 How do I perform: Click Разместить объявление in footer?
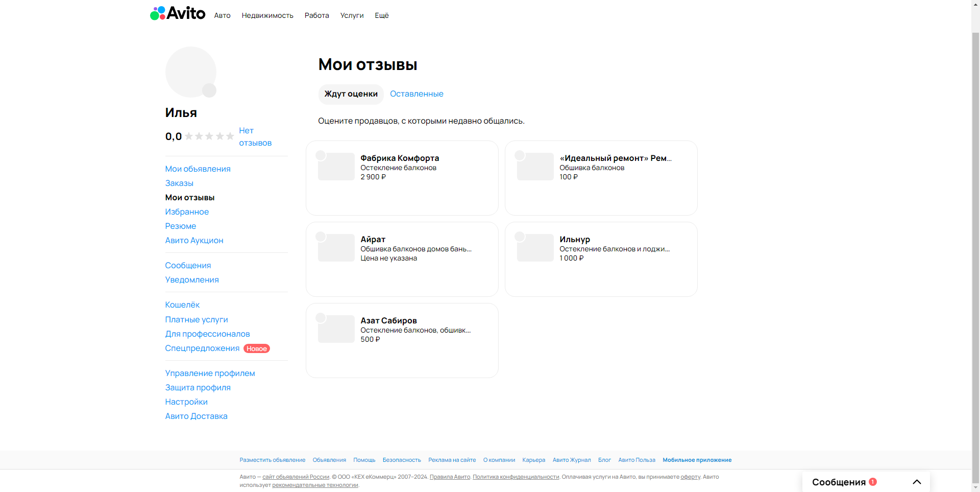click(273, 460)
